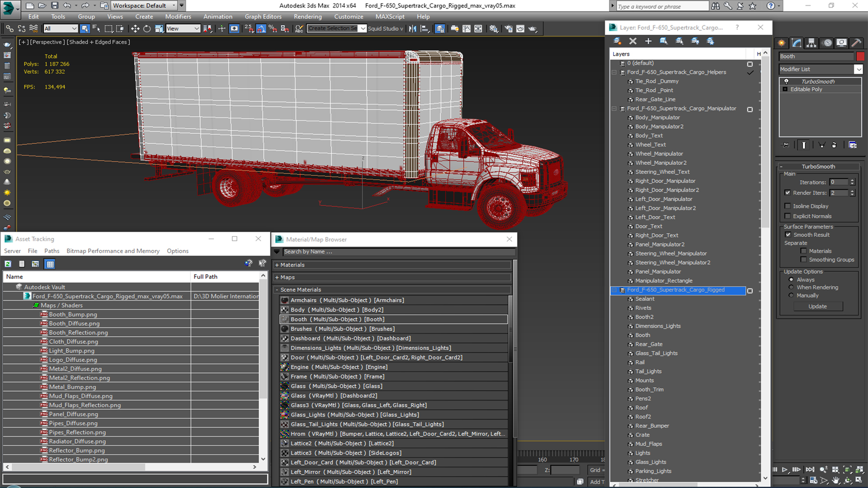Click the Update button in TurboSmooth
This screenshot has width=868, height=488.
pyautogui.click(x=818, y=306)
